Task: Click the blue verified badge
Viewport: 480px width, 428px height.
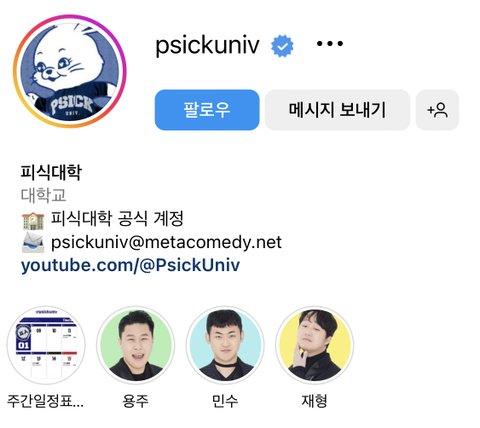Action: pos(282,46)
